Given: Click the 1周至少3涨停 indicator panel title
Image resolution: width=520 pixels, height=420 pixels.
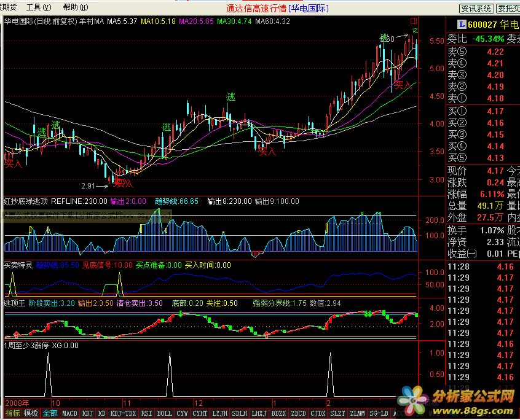Looking at the screenshot, I should click(26, 346).
